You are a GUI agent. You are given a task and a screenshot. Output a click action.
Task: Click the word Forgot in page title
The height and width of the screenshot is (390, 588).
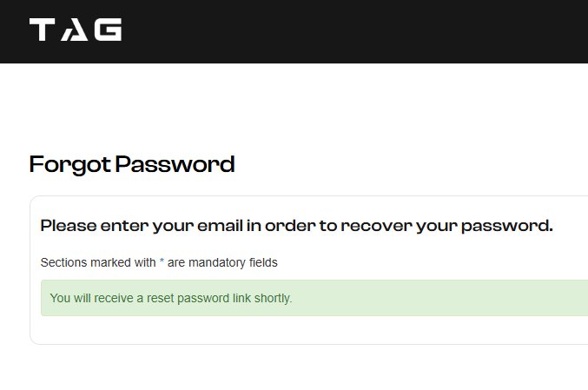(x=69, y=165)
